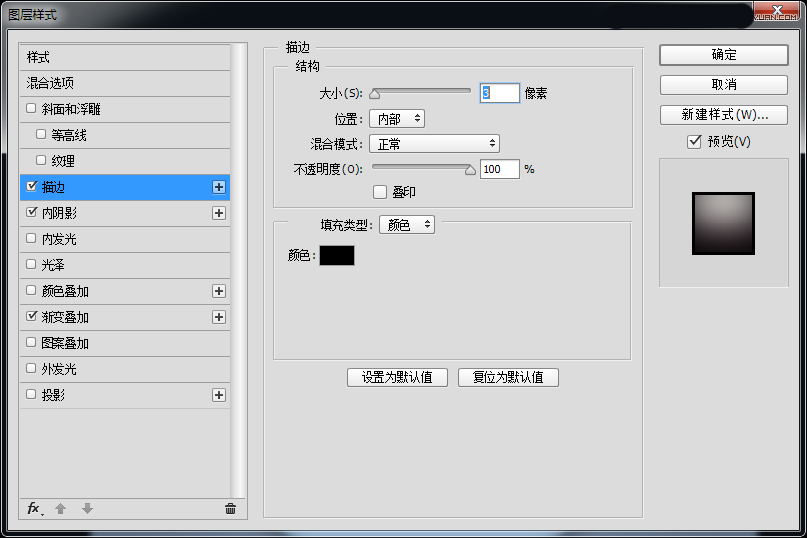807x538 pixels.
Task: Open the 填充类型 dropdown set to 颜色
Action: pos(407,225)
